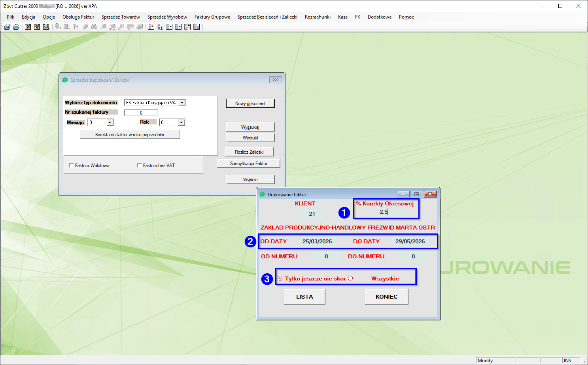Click the 'Modify' status bar text
588x365 pixels.
pyautogui.click(x=485, y=360)
